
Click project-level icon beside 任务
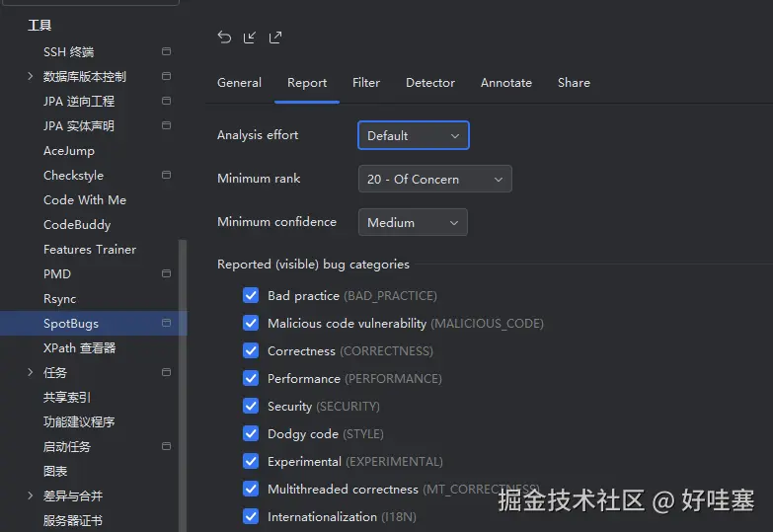pos(166,372)
